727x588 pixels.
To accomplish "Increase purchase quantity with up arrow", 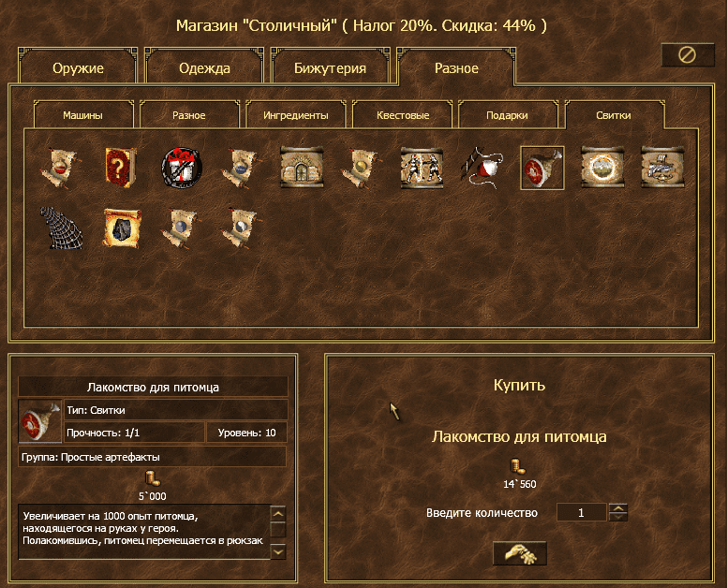I will coord(617,507).
